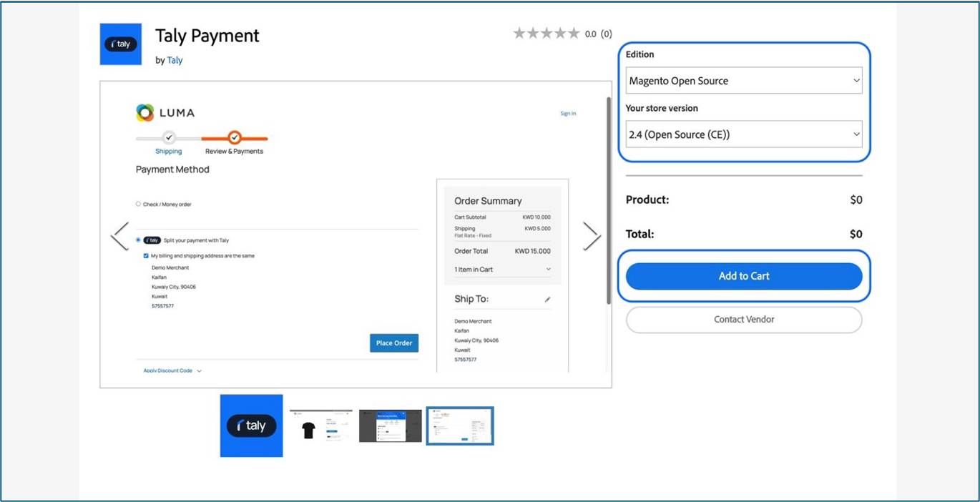Viewport: 980px width, 502px height.
Task: Click the Taly badge beside payment option
Action: (x=152, y=240)
